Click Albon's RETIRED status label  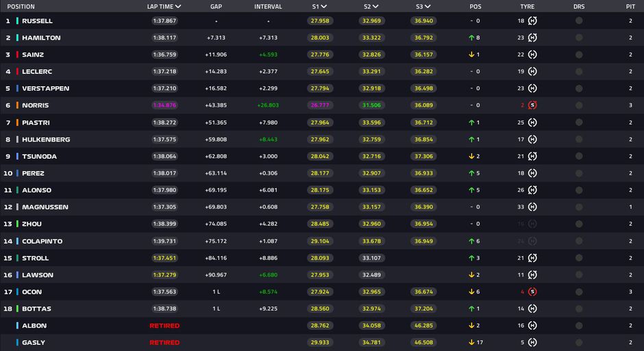(164, 326)
